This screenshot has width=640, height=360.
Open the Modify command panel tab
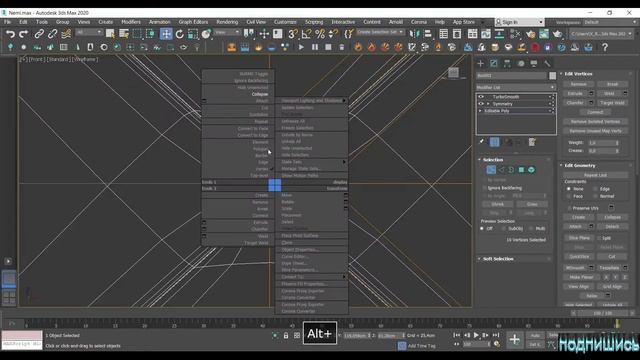click(x=494, y=63)
